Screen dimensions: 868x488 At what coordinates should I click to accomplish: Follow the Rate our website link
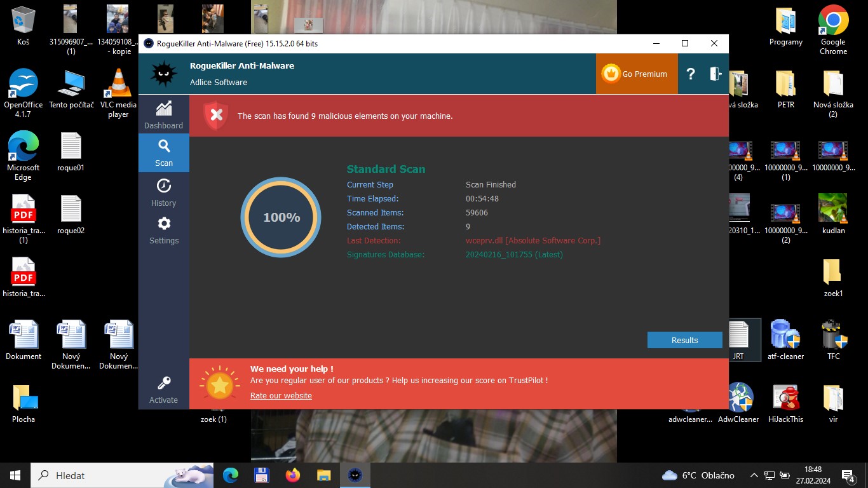pyautogui.click(x=281, y=395)
